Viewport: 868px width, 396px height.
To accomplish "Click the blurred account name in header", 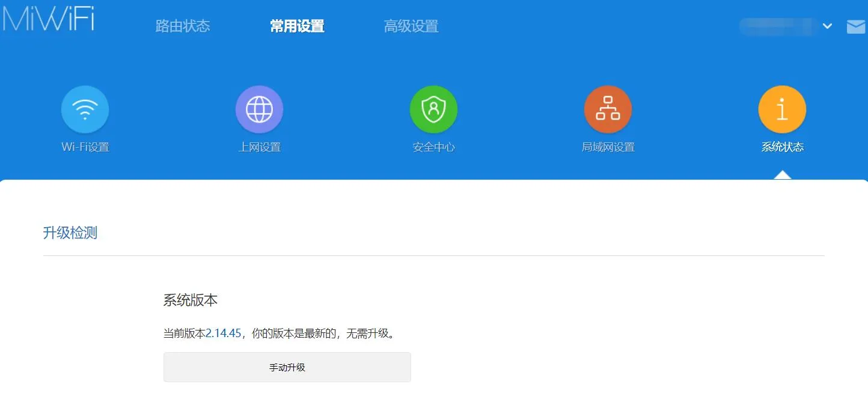I will click(775, 26).
